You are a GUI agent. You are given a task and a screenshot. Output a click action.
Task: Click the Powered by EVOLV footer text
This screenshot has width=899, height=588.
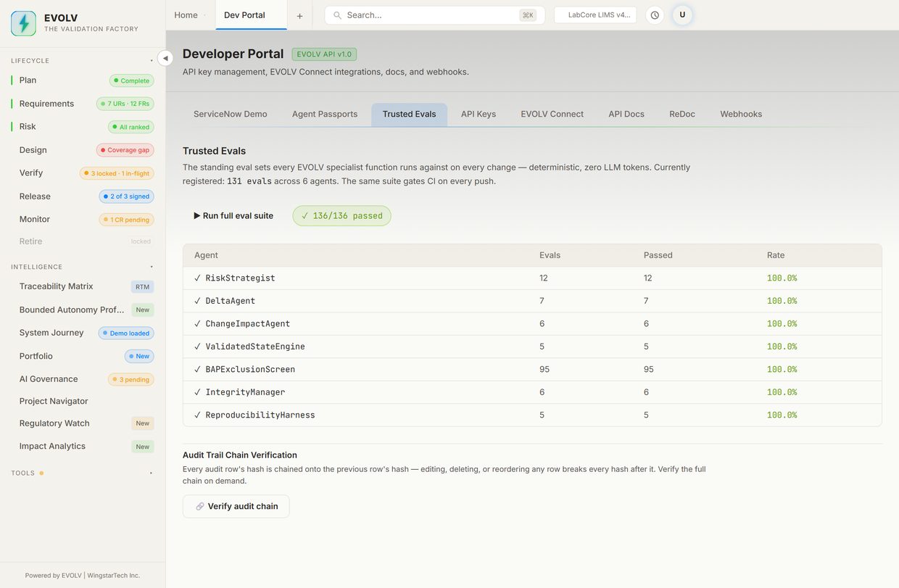pyautogui.click(x=83, y=576)
